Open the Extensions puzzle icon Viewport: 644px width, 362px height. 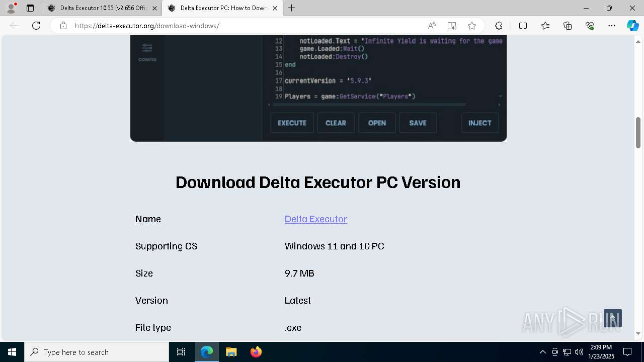coord(499,26)
